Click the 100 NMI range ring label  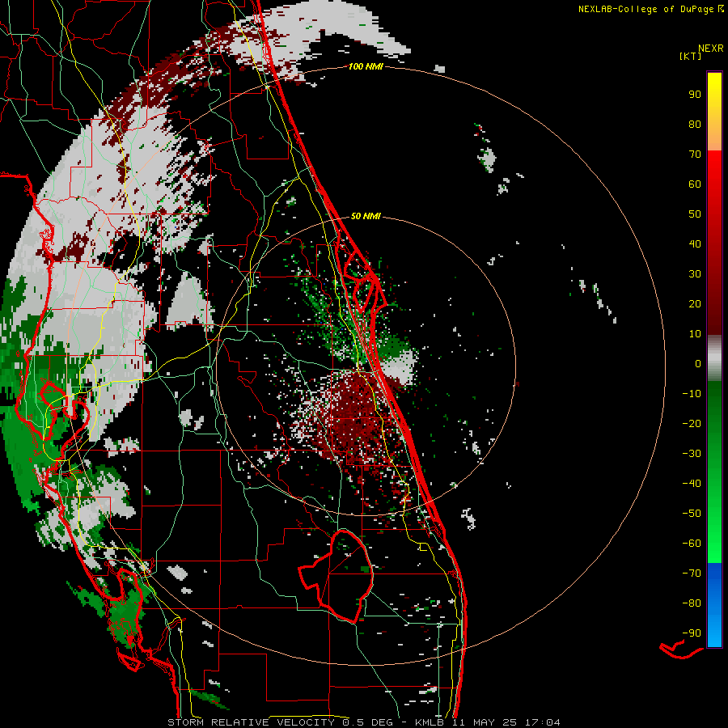(x=366, y=66)
